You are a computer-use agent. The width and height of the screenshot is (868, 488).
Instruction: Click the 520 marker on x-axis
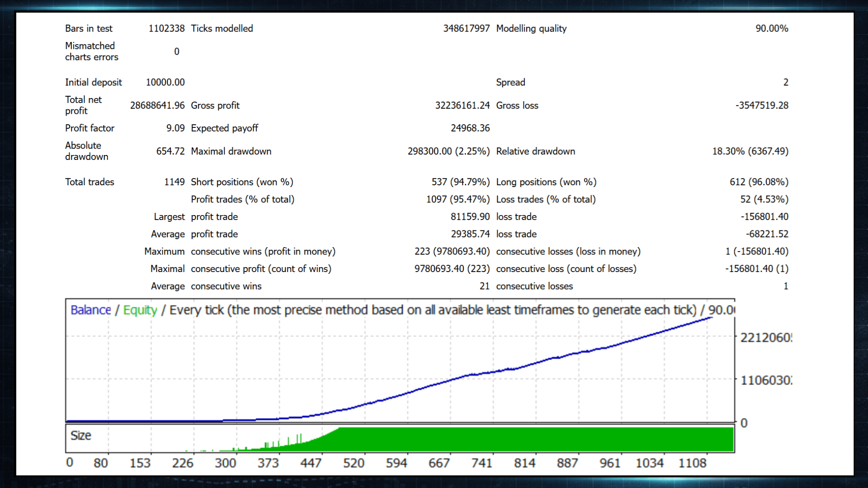click(x=354, y=463)
